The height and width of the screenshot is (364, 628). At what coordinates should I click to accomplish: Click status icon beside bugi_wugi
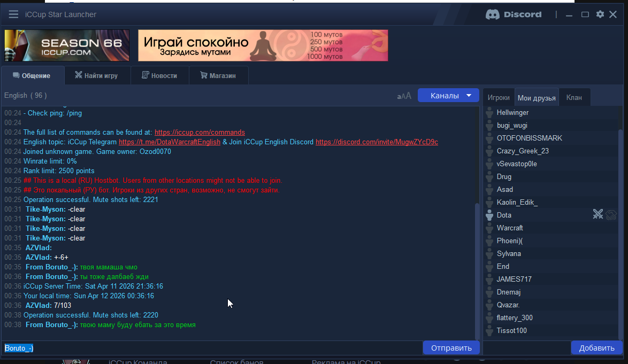pyautogui.click(x=489, y=126)
